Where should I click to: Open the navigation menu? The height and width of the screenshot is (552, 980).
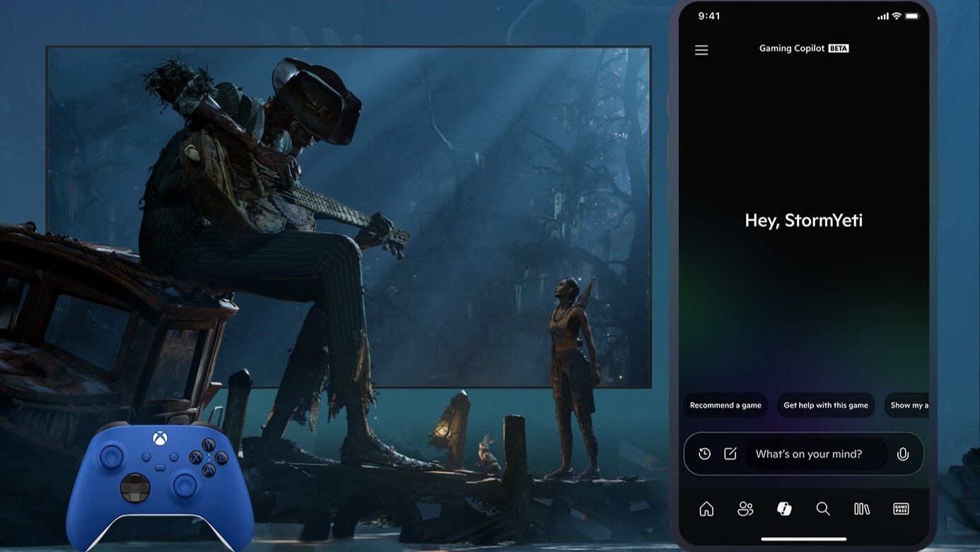pyautogui.click(x=701, y=50)
